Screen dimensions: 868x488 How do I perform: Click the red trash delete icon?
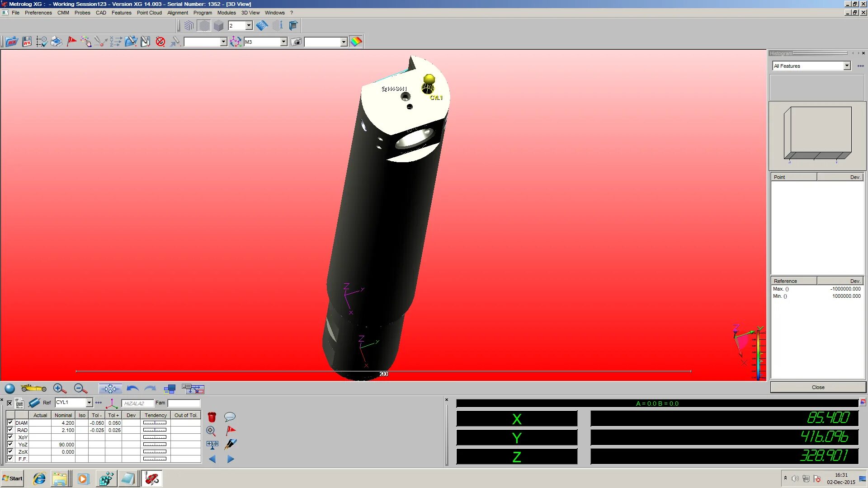[212, 417]
